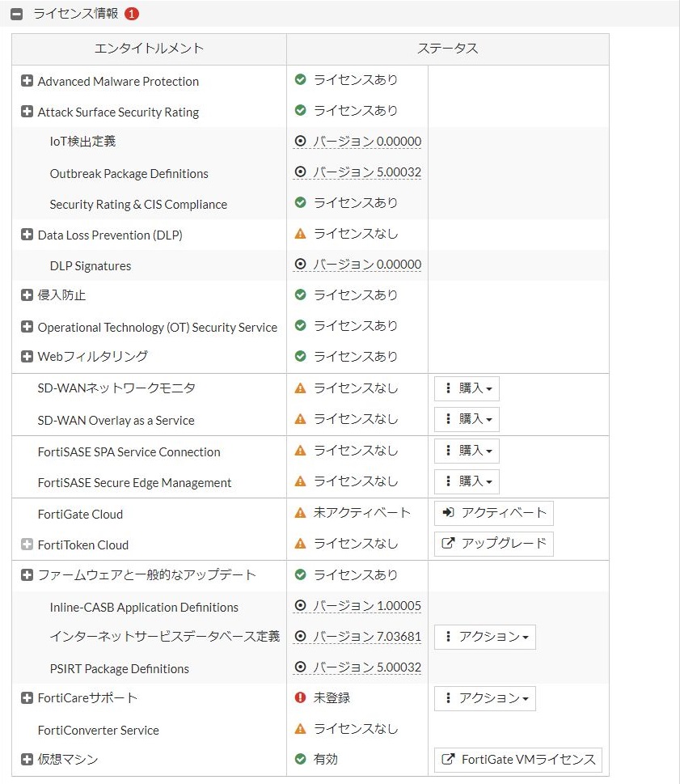Expand the Advanced Malware Protection row
Viewport: 680px width, 784px height.
coord(27,80)
